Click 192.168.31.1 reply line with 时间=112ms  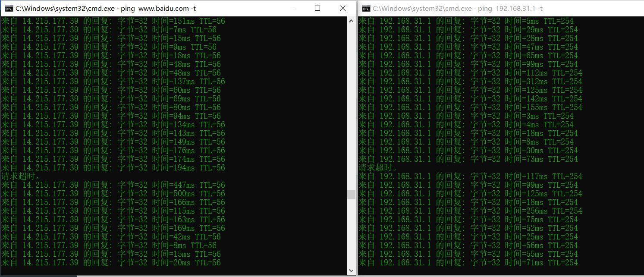(470, 73)
